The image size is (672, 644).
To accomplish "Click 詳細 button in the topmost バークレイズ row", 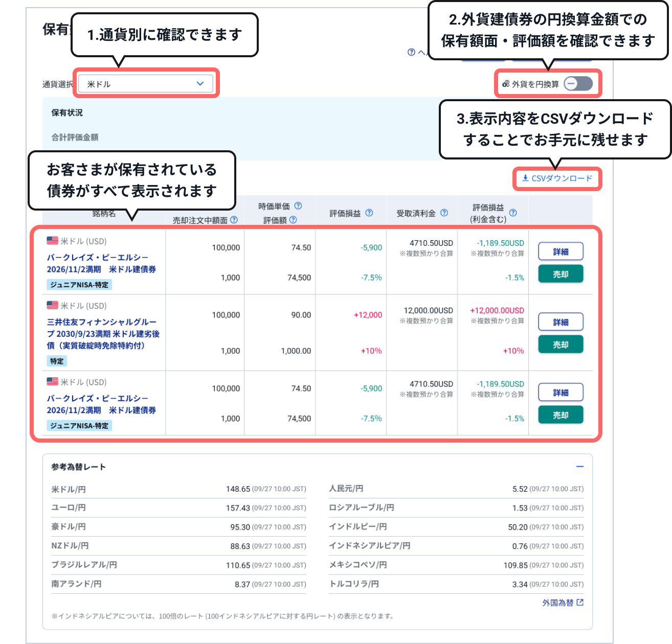I will (x=561, y=251).
